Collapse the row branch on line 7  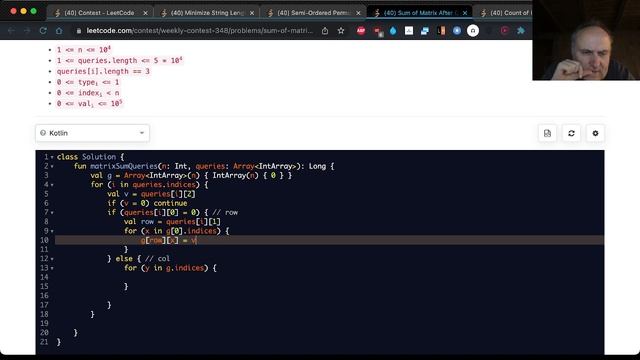52,213
